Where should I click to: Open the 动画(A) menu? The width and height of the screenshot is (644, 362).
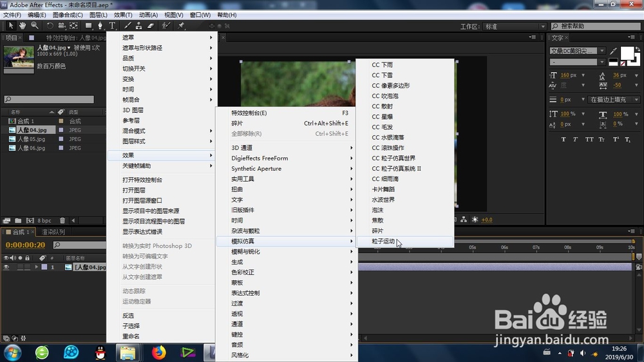click(x=148, y=15)
